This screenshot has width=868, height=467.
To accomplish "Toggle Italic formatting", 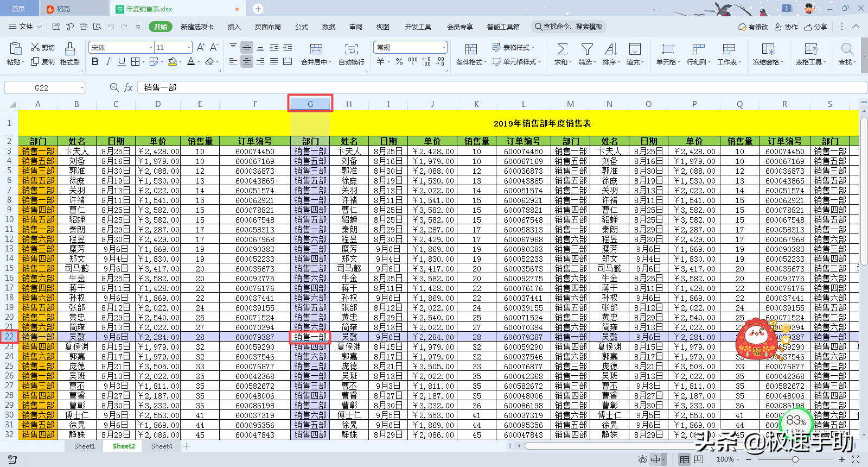I will [108, 61].
